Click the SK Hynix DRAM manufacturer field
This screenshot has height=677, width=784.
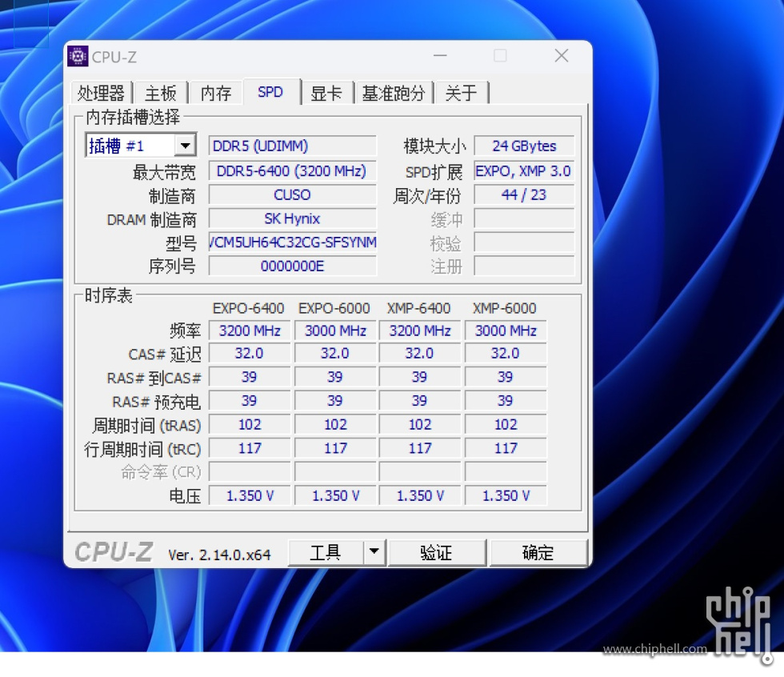[293, 218]
